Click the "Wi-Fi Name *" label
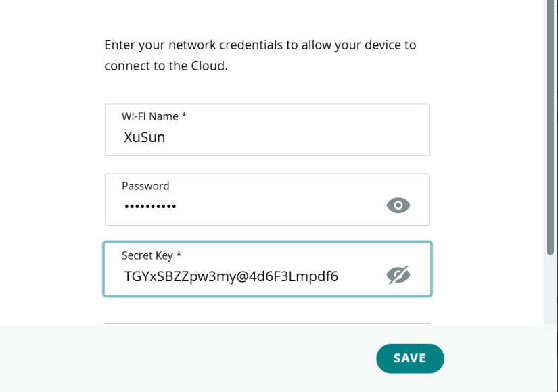This screenshot has height=392, width=558. click(154, 116)
